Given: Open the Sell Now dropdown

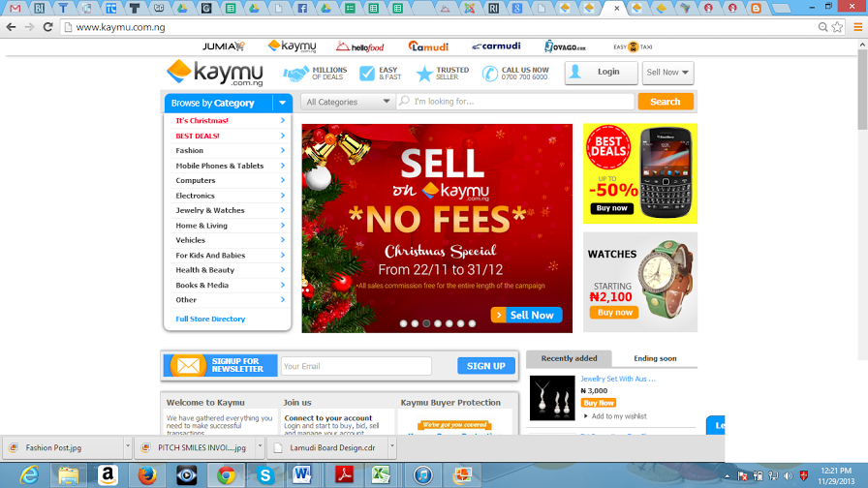Looking at the screenshot, I should click(667, 73).
